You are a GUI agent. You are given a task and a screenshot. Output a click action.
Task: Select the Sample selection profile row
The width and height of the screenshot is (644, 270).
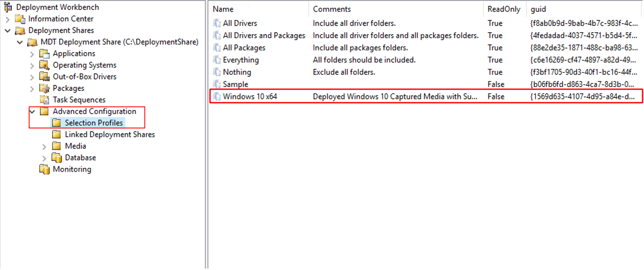click(426, 84)
